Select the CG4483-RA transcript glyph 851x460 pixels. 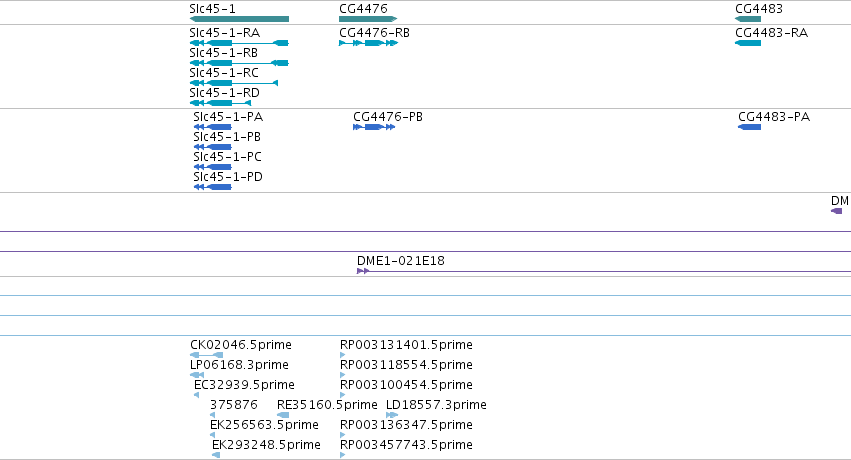(x=748, y=43)
